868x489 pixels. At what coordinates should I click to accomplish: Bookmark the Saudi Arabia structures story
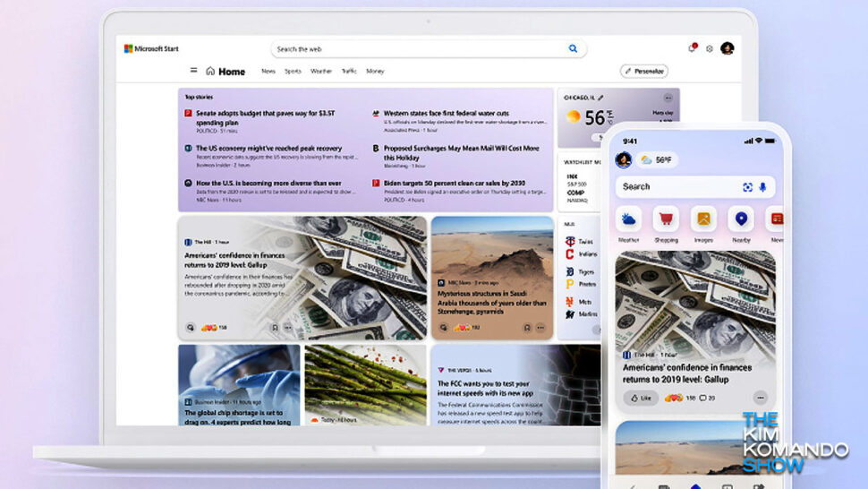tap(527, 328)
